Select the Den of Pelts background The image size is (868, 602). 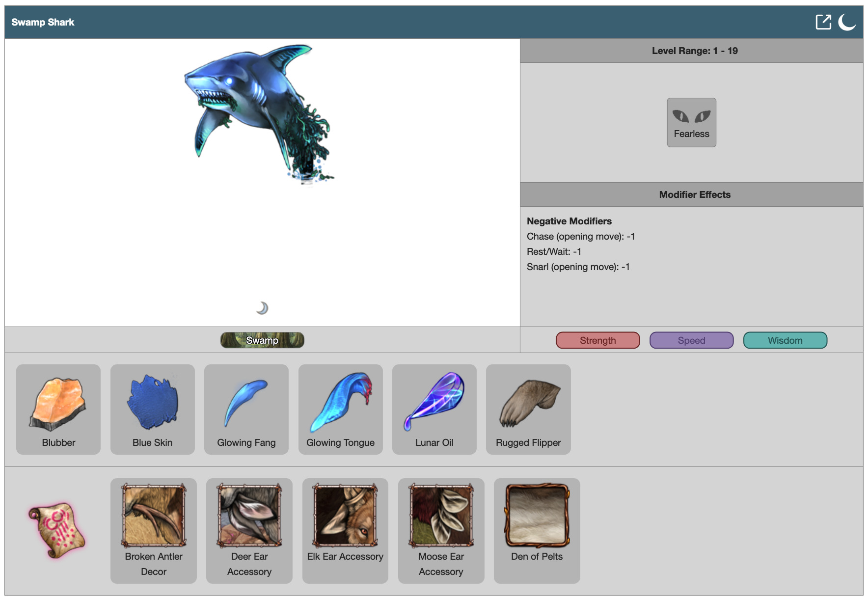537,530
